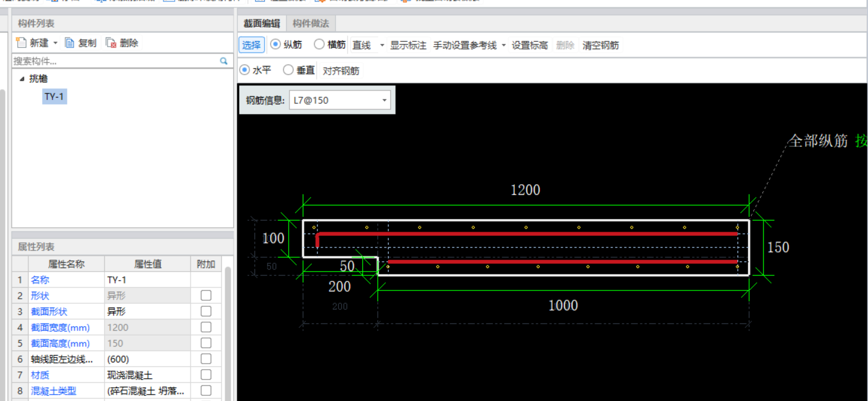This screenshot has width=868, height=401.
Task: Switch to the 构件做法 tab
Action: point(310,23)
